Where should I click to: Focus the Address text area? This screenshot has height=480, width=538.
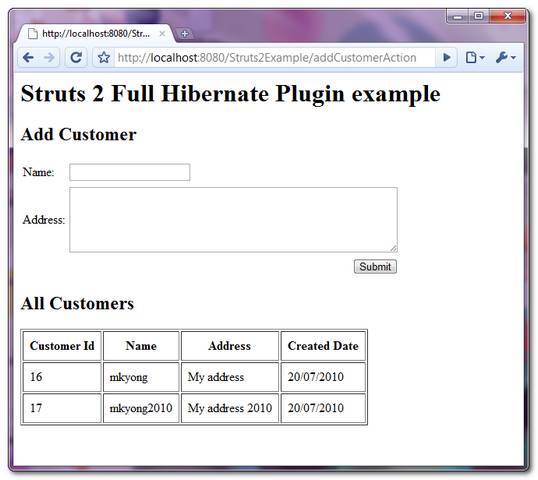[233, 220]
